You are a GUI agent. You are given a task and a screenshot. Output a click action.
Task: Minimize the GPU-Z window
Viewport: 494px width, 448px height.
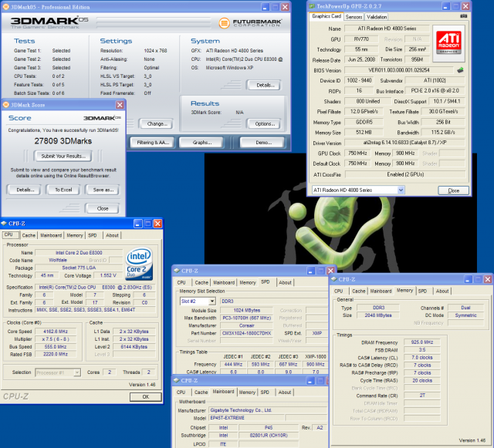445,6
